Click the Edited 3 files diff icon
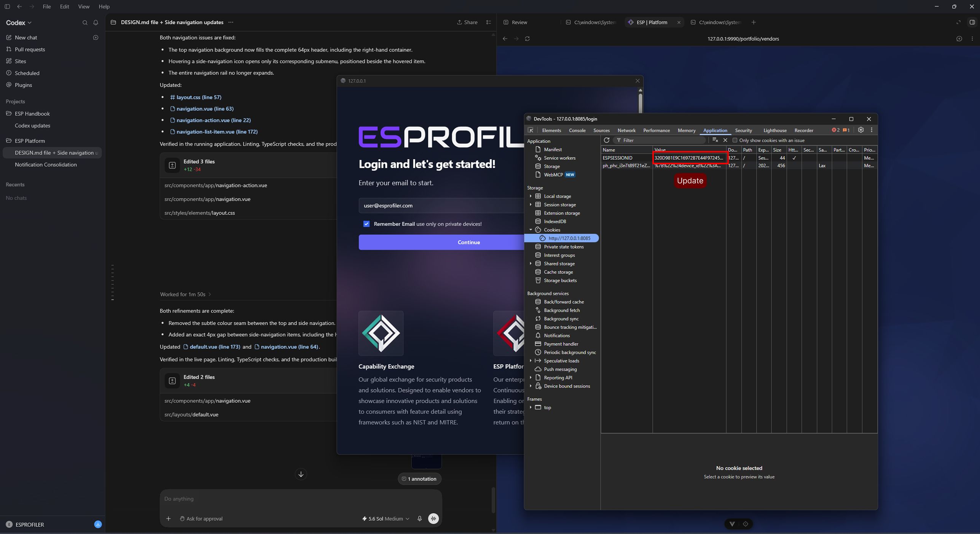Viewport: 980px width, 534px height. coord(172,165)
